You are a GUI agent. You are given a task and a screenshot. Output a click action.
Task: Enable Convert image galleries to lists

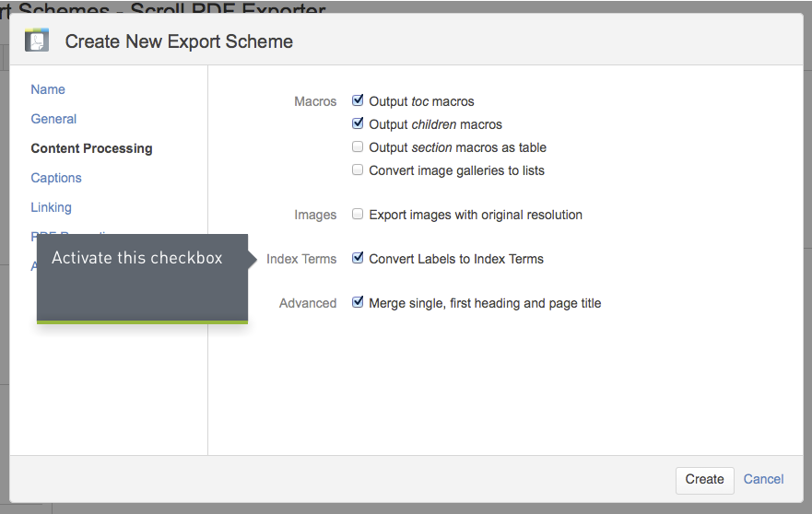[358, 169]
